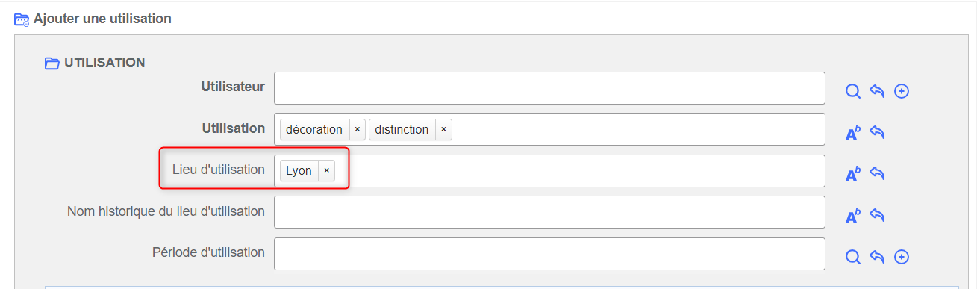
Task: Click the Ajouter une utilisation header icon
Action: (x=22, y=19)
